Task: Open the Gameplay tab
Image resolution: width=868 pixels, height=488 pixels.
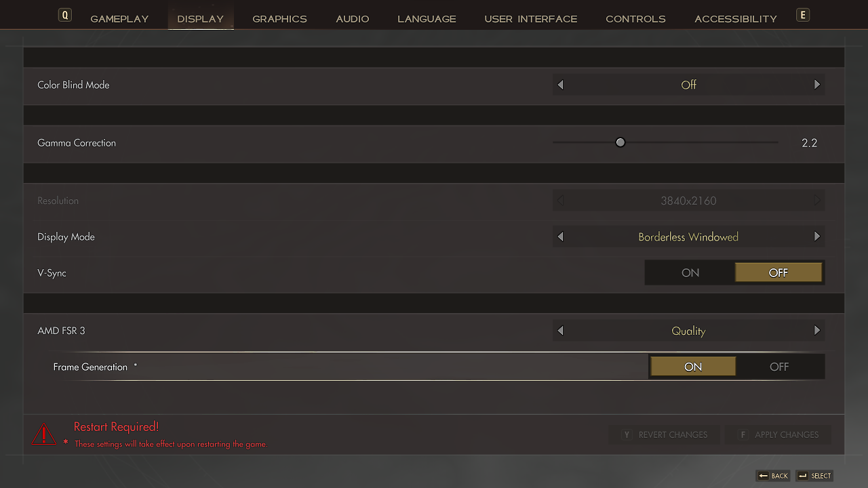Action: (x=119, y=19)
